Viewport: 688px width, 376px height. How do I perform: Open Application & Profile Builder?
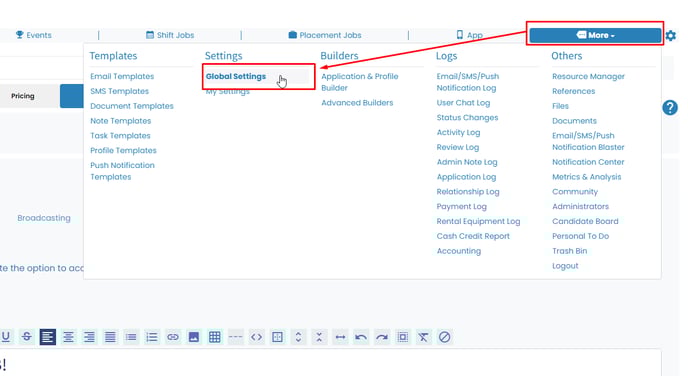pos(360,82)
